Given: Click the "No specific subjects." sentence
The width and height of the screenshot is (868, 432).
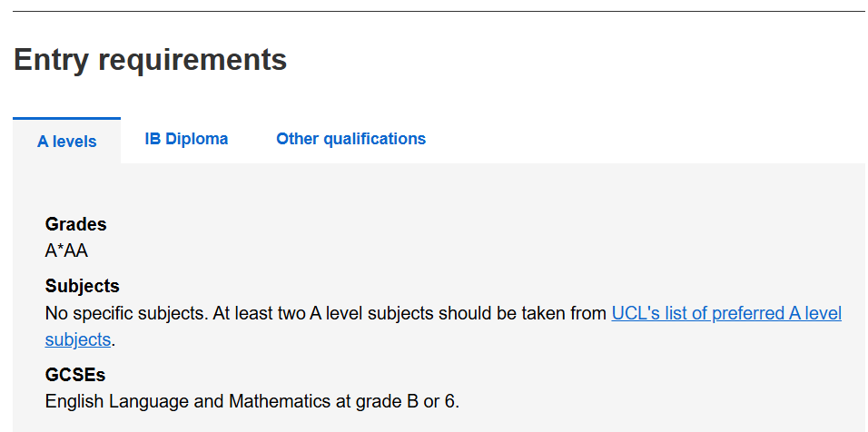Looking at the screenshot, I should pos(126,313).
